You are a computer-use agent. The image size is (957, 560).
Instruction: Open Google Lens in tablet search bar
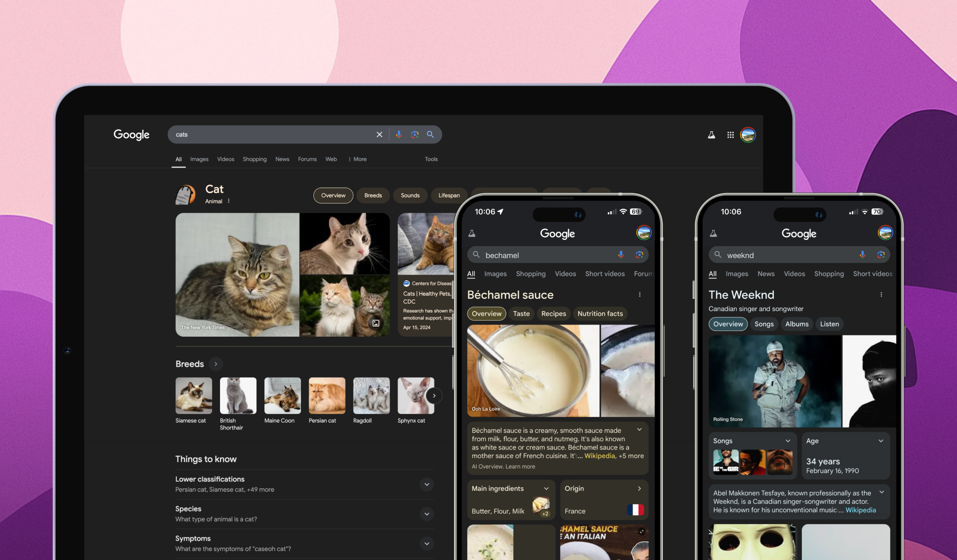(x=415, y=135)
